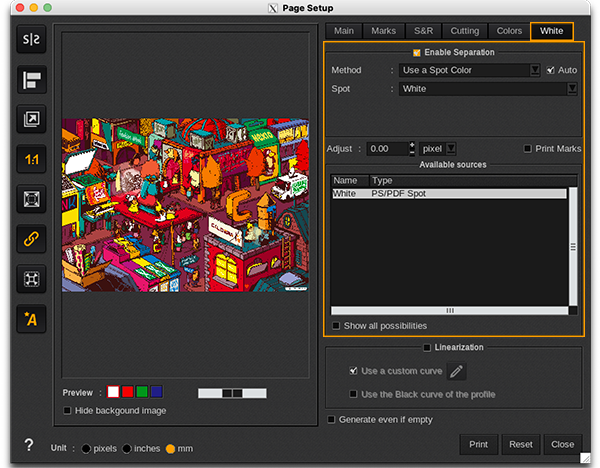
Task: Toggle the orange chain link icon
Action: [x=31, y=238]
